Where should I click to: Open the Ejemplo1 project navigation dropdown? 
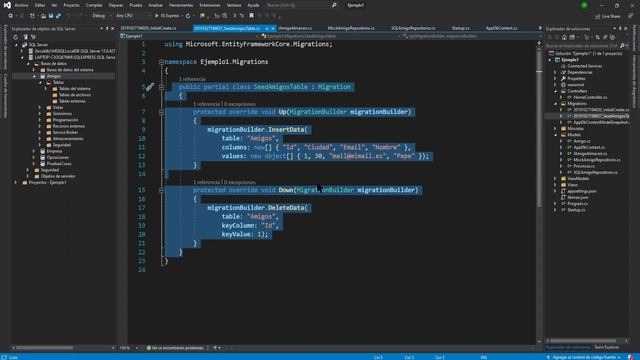click(191, 36)
